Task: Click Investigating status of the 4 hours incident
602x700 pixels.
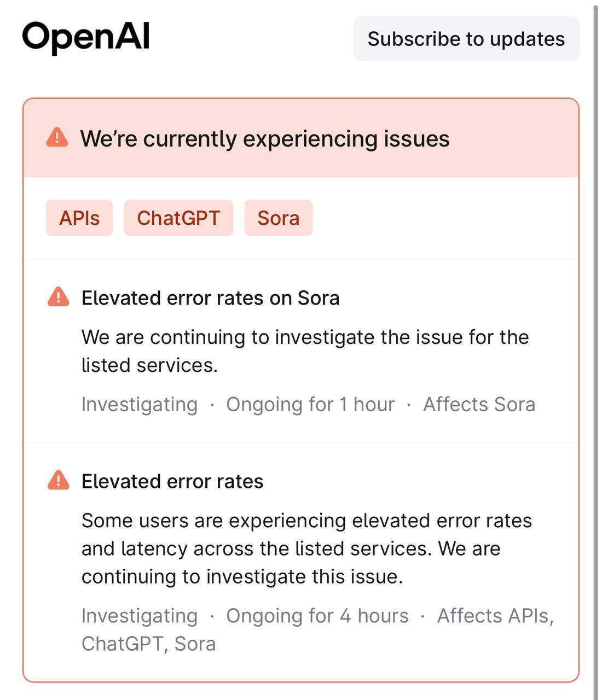Action: pyautogui.click(x=140, y=616)
